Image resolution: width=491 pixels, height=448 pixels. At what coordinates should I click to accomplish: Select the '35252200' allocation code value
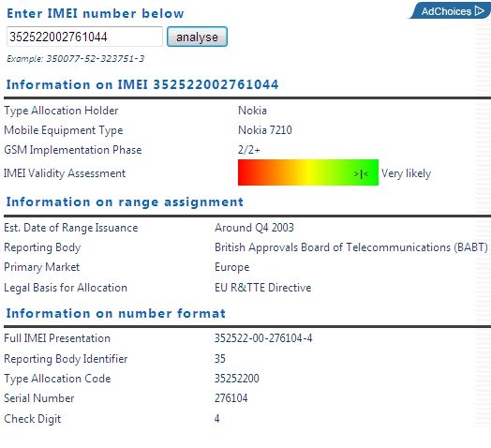coord(237,379)
